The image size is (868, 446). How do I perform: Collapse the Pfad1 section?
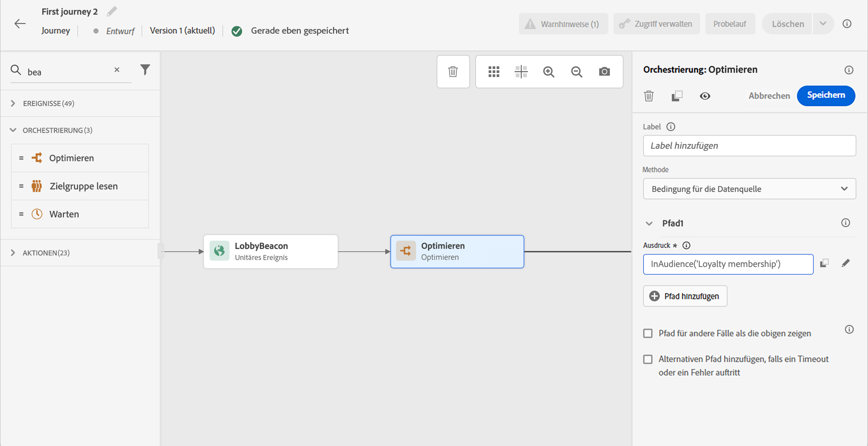649,224
